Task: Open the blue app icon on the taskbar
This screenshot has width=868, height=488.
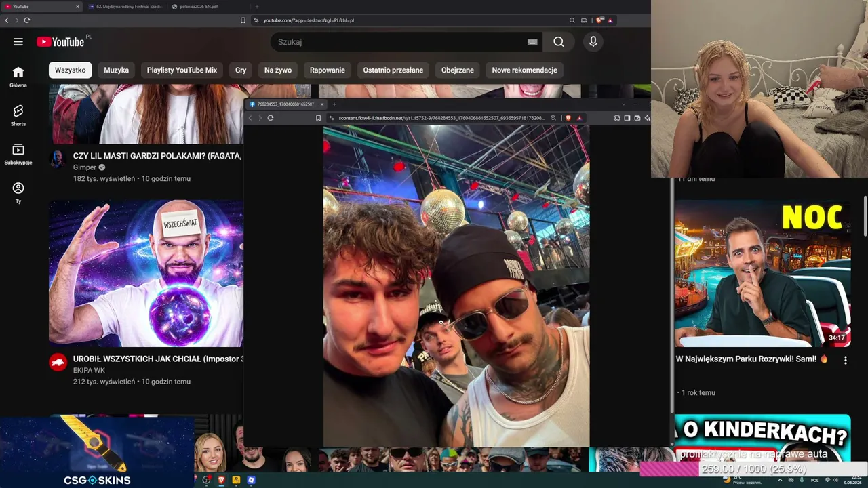Action: pos(251,480)
